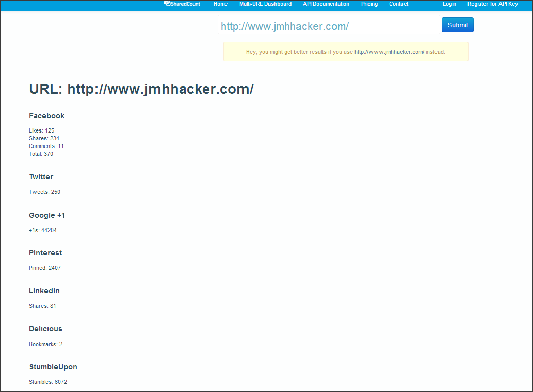This screenshot has width=533, height=392.
Task: Select the LinkedIn section heading
Action: 44,291
